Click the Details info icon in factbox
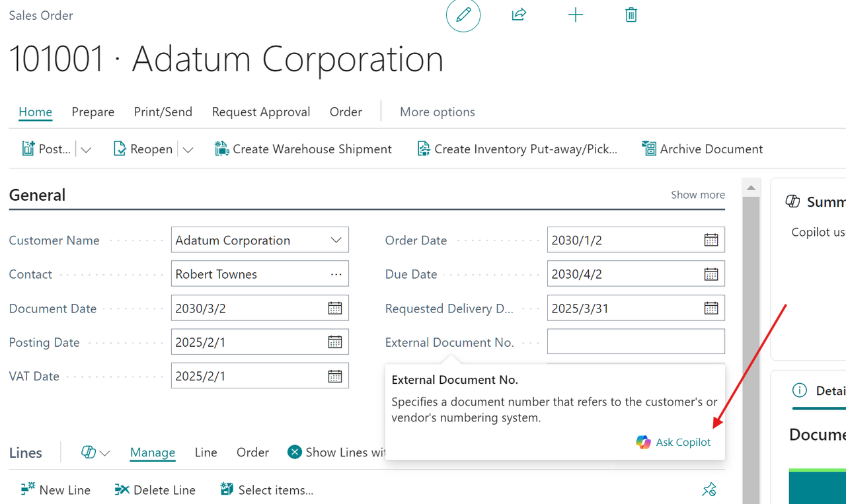Screen dimensions: 846x504 coord(800,390)
